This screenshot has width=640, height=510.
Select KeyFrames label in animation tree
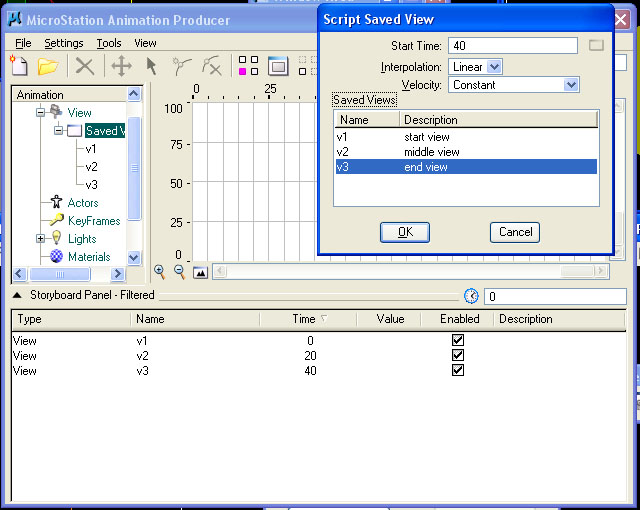click(x=94, y=221)
